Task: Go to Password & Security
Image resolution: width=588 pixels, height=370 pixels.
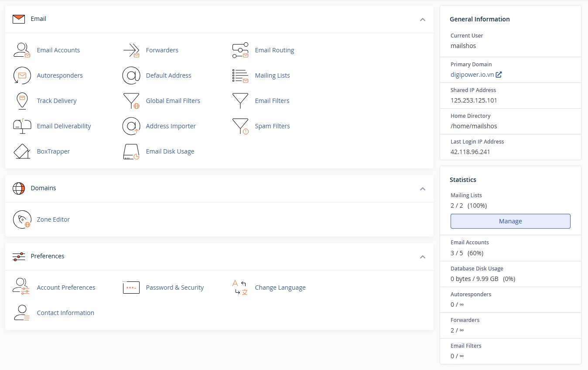Action: pos(174,288)
